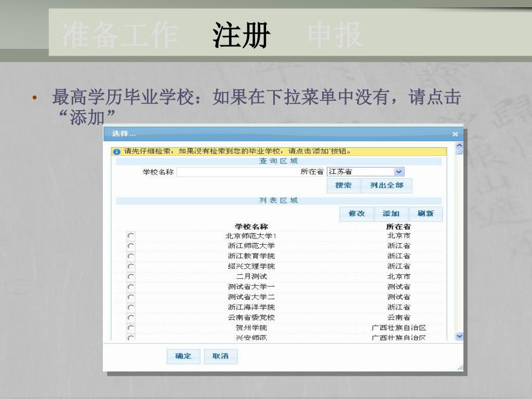
Task: Click the 修改 button
Action: point(356,214)
